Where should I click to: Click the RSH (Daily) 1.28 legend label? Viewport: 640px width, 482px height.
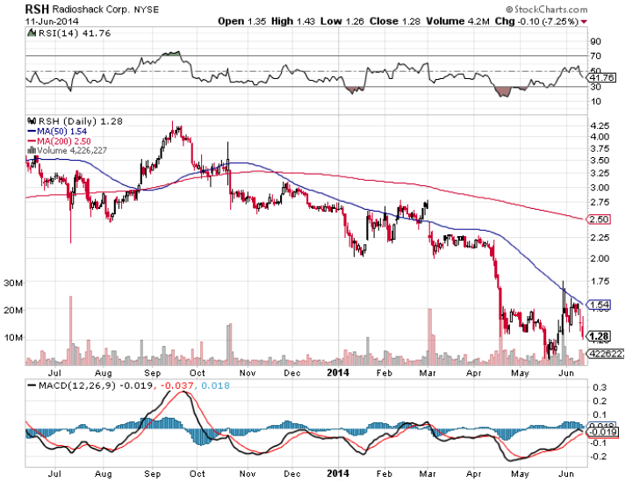[80, 121]
